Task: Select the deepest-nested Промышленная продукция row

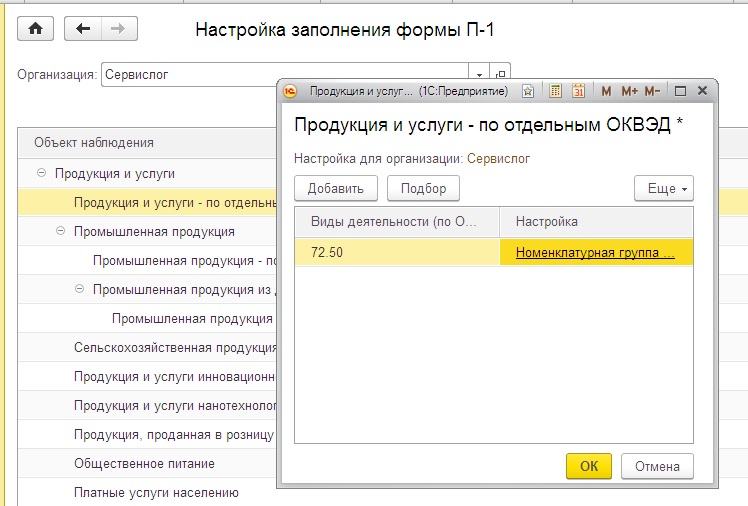Action: [x=147, y=319]
